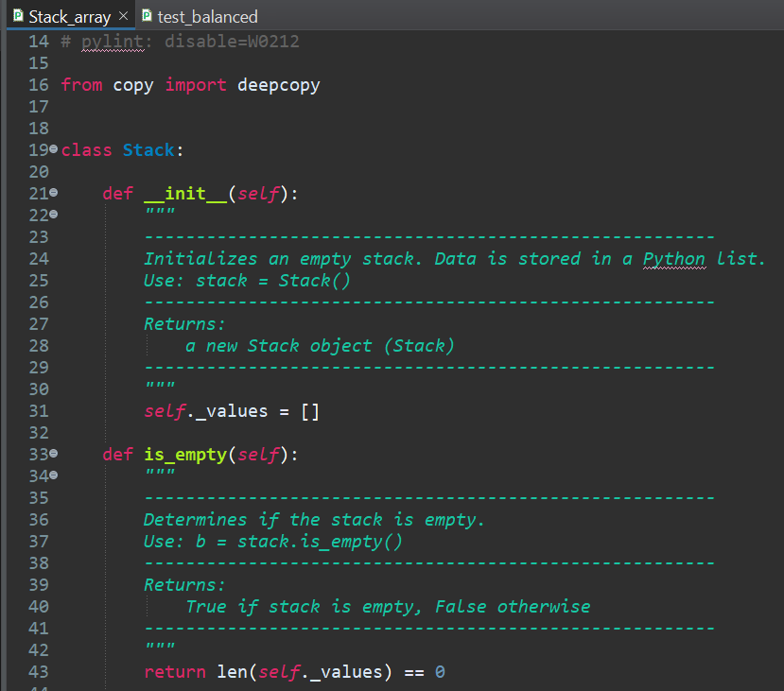This screenshot has height=691, width=784.
Task: Click the 'class' keyword on line 19
Action: pos(86,150)
